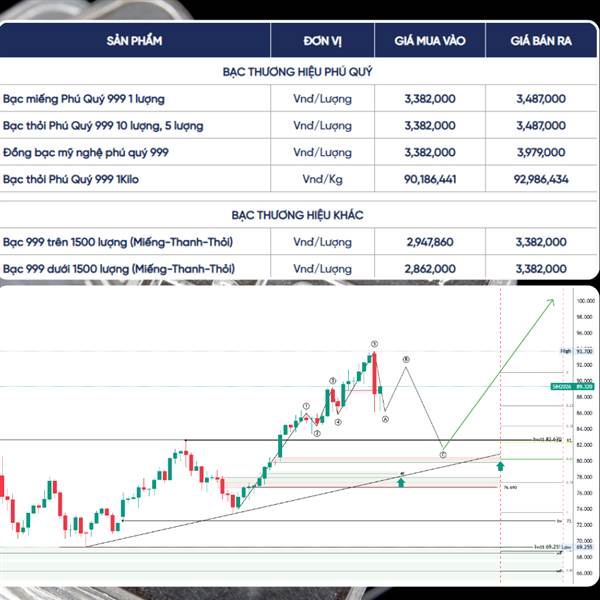
Task: Click unit Vnd/Kg in the 1Kilo row
Action: pos(322,179)
